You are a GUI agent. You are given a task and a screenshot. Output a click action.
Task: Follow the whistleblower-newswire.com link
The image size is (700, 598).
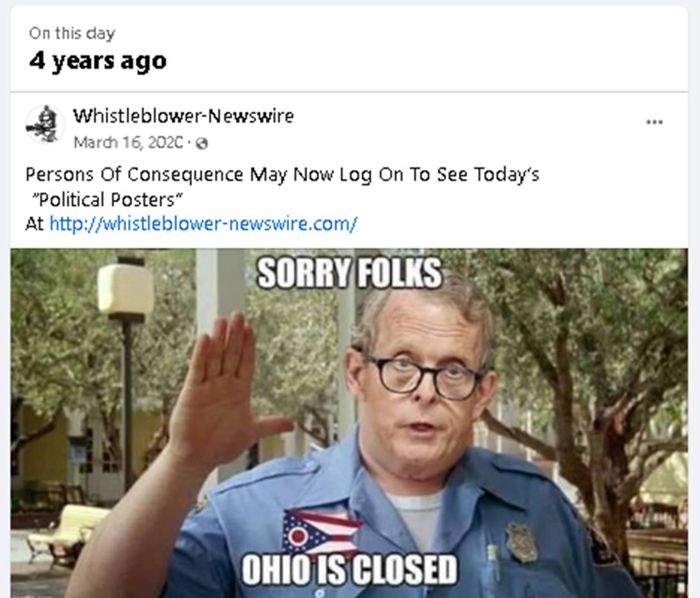pos(203,223)
